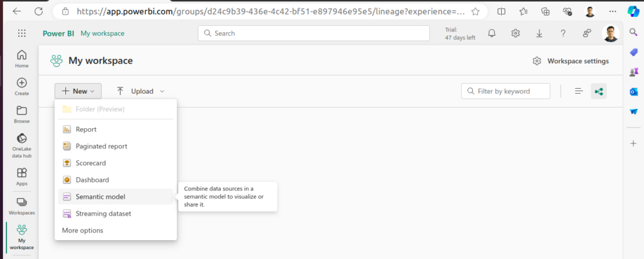Select Semantic model from the menu
This screenshot has height=259, width=644.
pos(100,197)
